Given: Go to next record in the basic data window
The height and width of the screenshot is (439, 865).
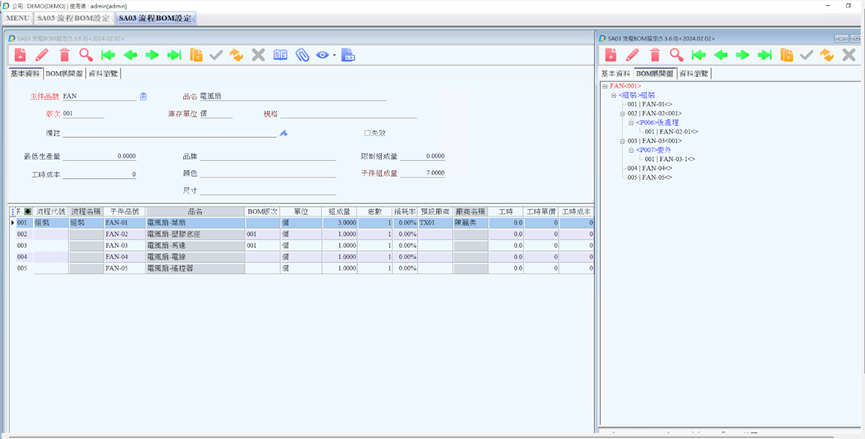Looking at the screenshot, I should pos(152,55).
